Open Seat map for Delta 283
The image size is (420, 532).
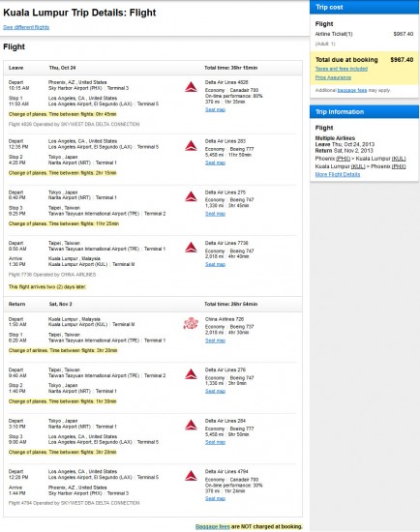pyautogui.click(x=215, y=163)
